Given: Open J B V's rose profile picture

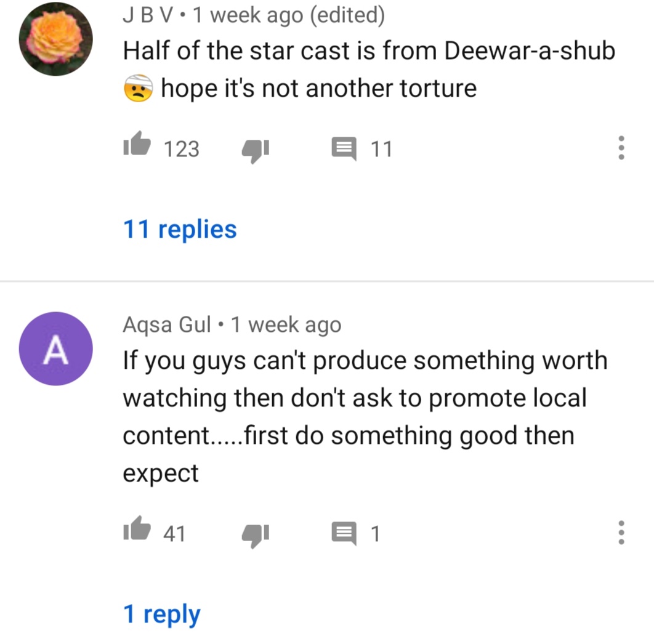Looking at the screenshot, I should 56,39.
